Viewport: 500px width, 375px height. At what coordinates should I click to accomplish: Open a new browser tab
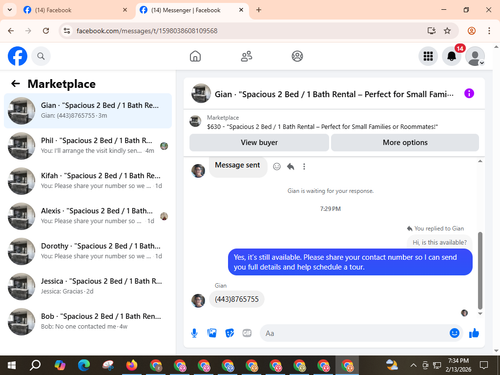(x=259, y=10)
